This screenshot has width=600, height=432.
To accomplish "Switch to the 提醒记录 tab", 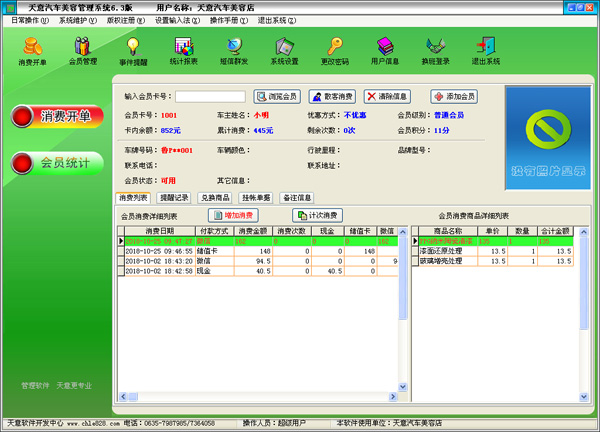I will point(176,198).
